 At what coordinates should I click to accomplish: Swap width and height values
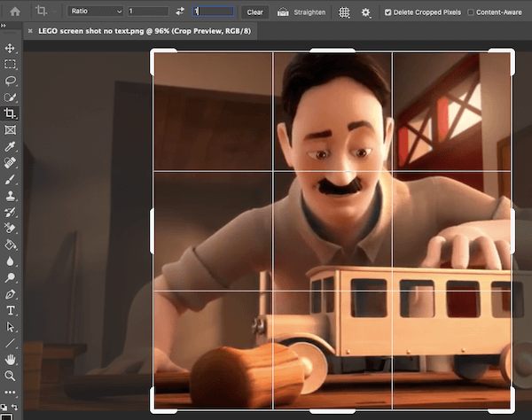point(180,12)
